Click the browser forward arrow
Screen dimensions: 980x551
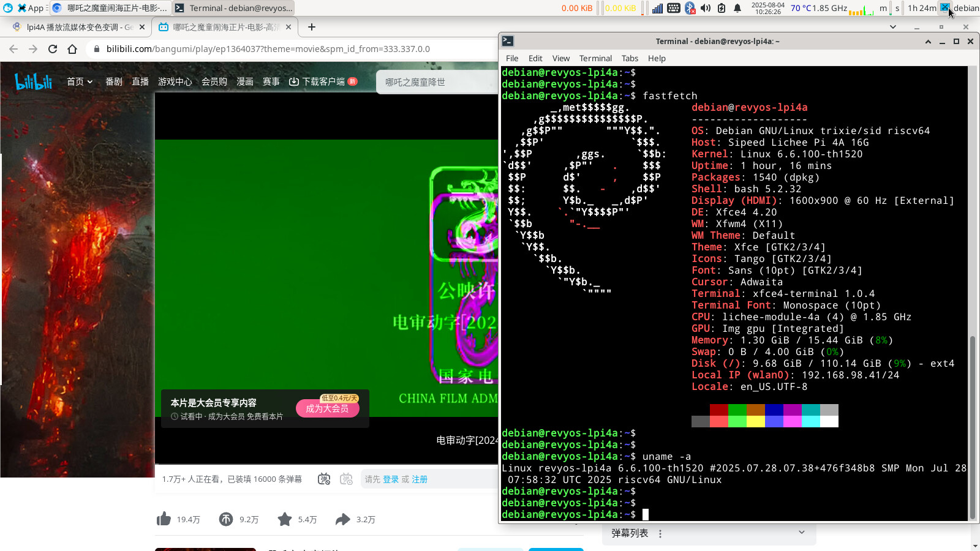coord(33,49)
